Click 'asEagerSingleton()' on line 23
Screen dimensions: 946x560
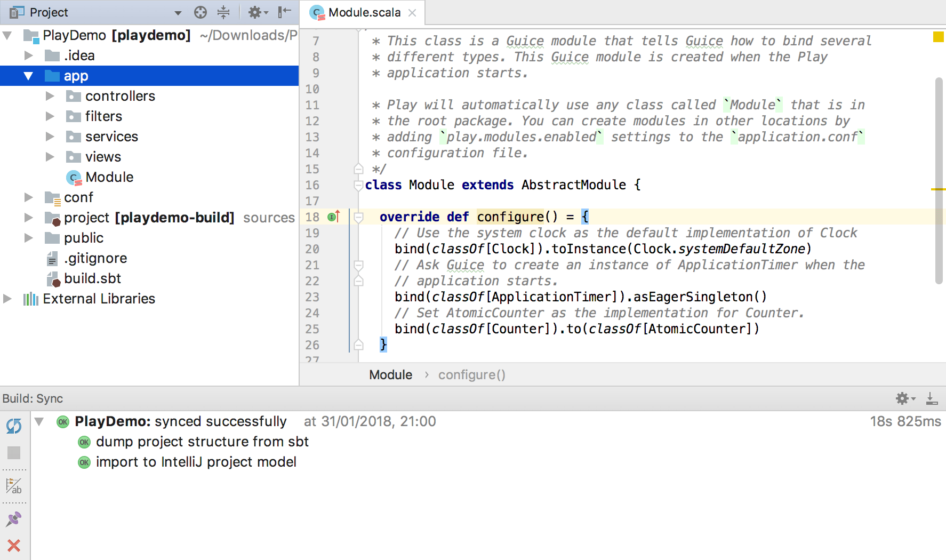point(700,297)
